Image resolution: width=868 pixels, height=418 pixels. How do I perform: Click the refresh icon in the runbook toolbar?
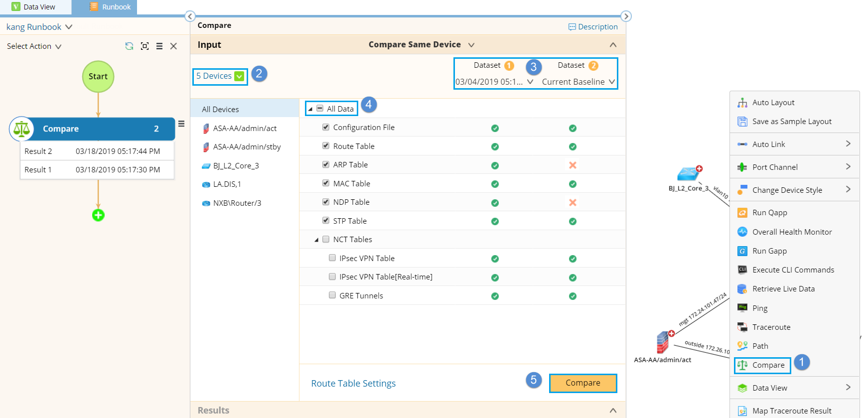click(x=129, y=46)
